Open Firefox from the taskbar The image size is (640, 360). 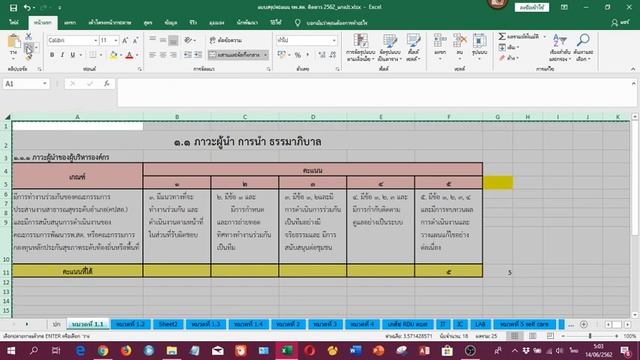pyautogui.click(x=126, y=351)
